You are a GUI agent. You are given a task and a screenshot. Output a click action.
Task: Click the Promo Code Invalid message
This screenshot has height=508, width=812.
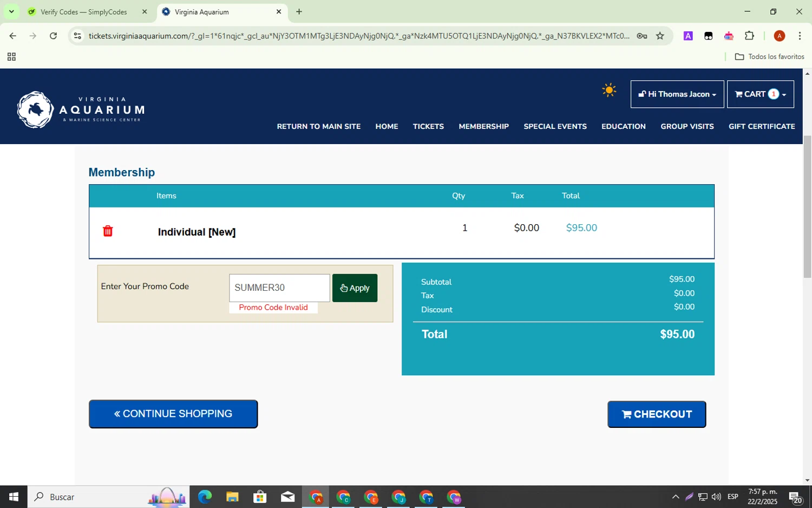pyautogui.click(x=273, y=307)
